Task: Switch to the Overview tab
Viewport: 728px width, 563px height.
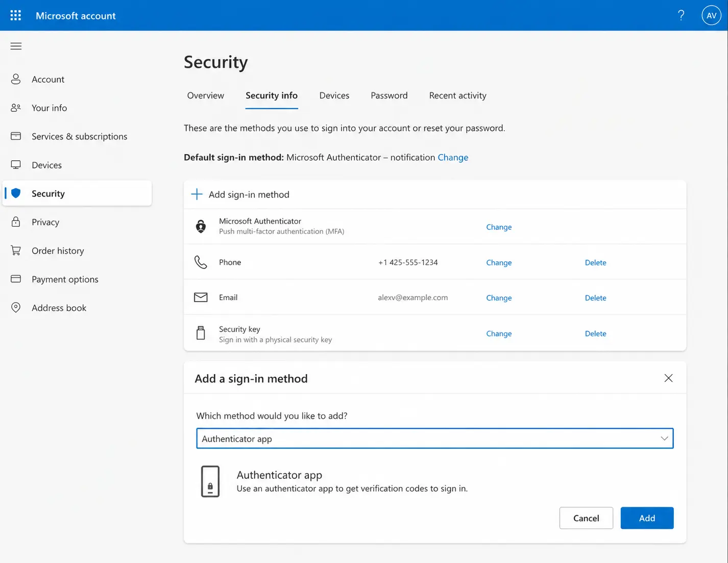Action: pyautogui.click(x=206, y=95)
